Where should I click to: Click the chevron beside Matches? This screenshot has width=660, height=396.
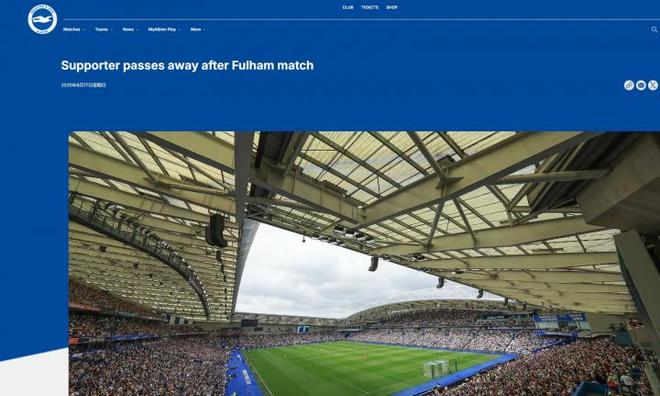(83, 30)
